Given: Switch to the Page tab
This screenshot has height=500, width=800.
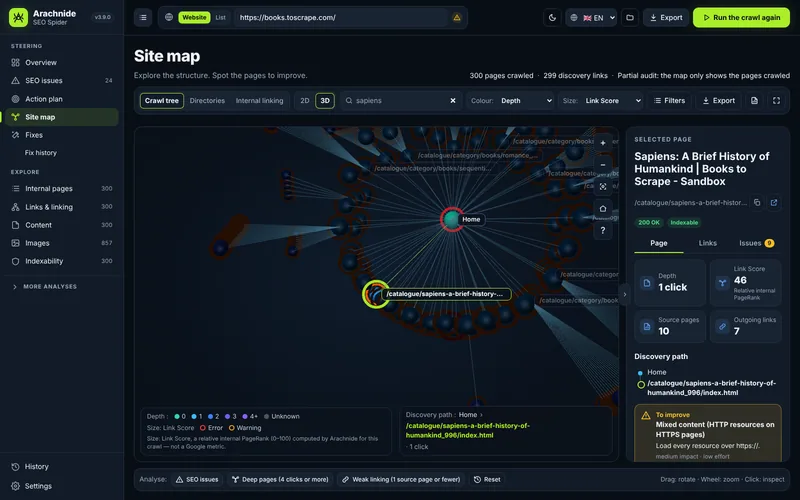Looking at the screenshot, I should [x=659, y=243].
